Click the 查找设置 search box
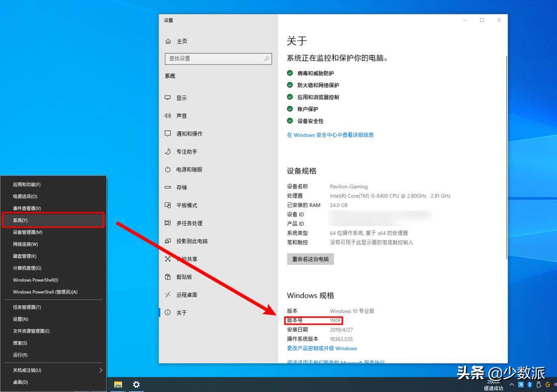Viewport: 557px width, 392px height. pos(218,59)
